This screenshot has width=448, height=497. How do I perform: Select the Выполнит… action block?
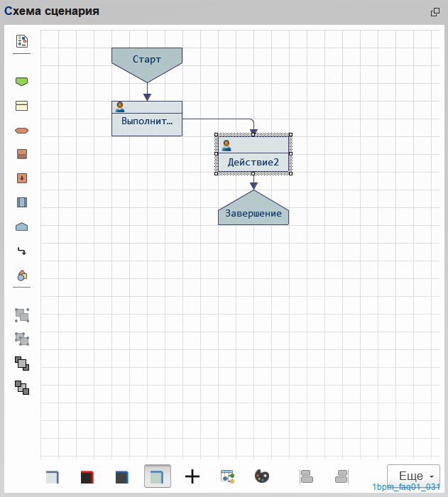(x=147, y=119)
